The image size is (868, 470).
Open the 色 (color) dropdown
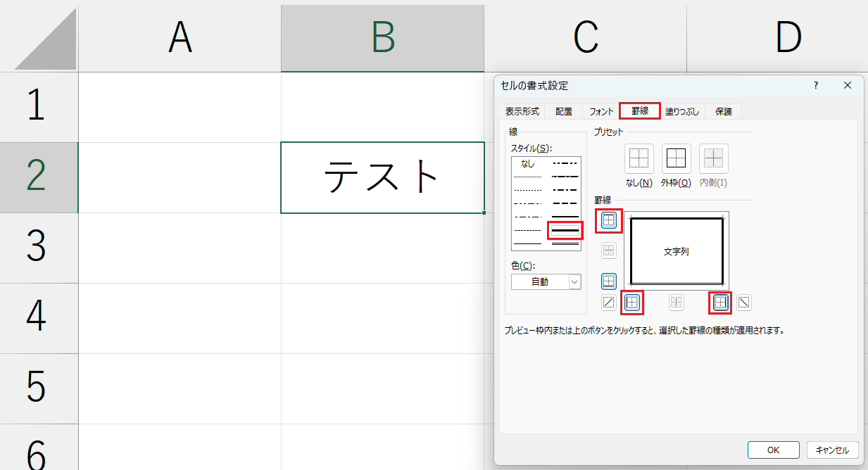[x=546, y=281]
